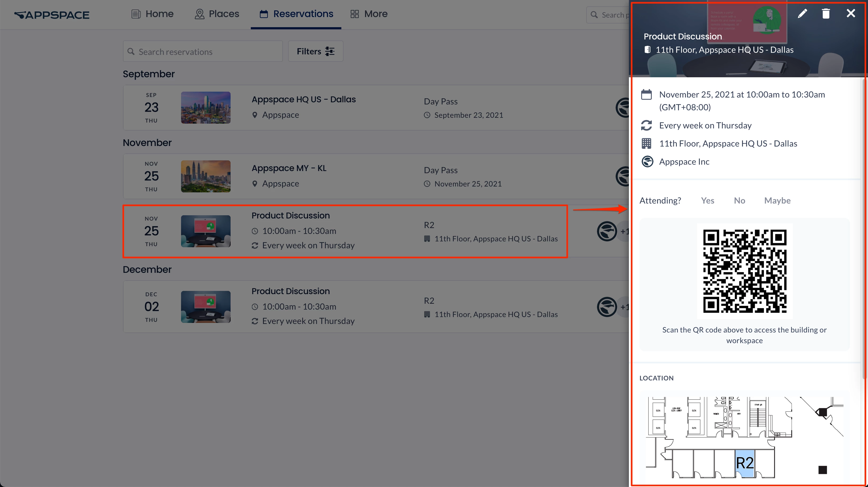Image resolution: width=868 pixels, height=487 pixels.
Task: Click the Reservations calendar icon
Action: 264,14
